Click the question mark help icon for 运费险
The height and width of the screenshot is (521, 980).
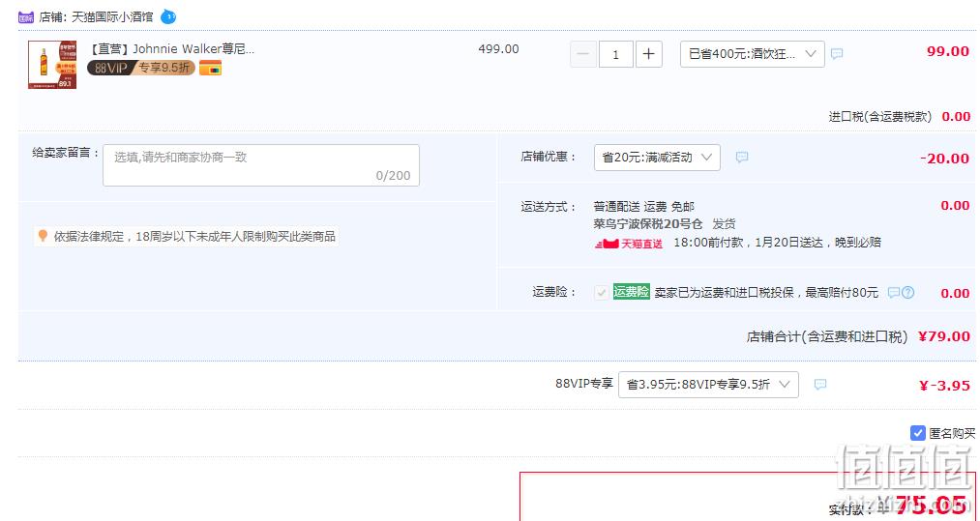click(x=908, y=292)
